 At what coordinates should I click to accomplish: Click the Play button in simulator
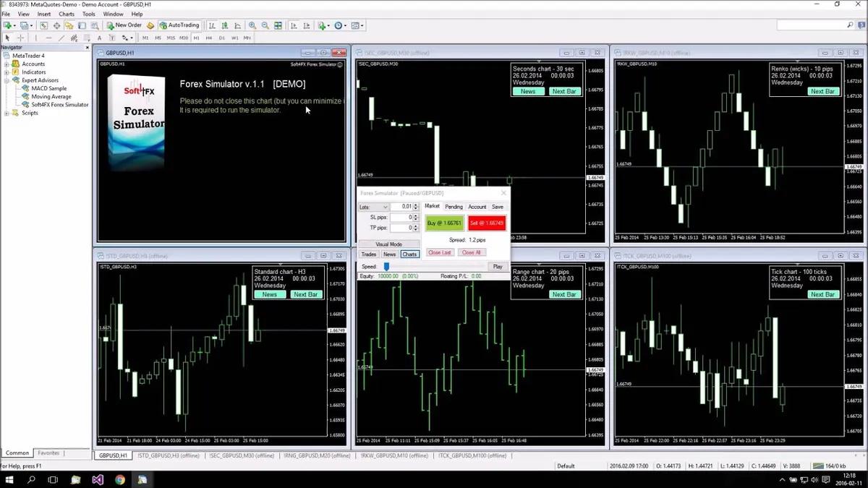[x=498, y=267]
